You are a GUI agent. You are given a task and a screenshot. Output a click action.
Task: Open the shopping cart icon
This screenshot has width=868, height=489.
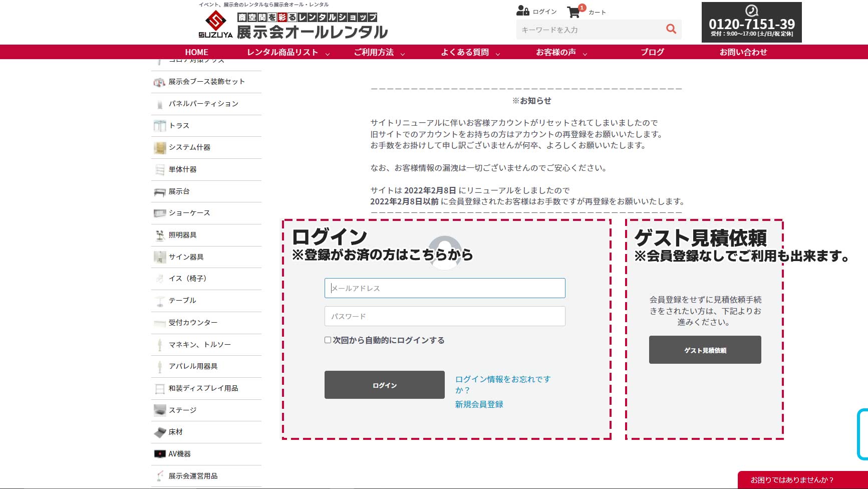click(x=573, y=12)
